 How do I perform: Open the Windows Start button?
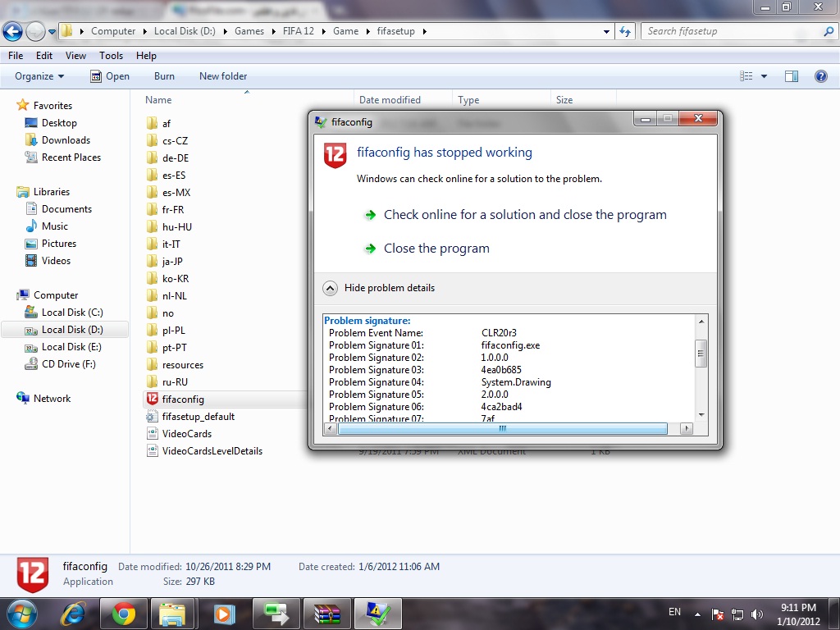(x=22, y=614)
